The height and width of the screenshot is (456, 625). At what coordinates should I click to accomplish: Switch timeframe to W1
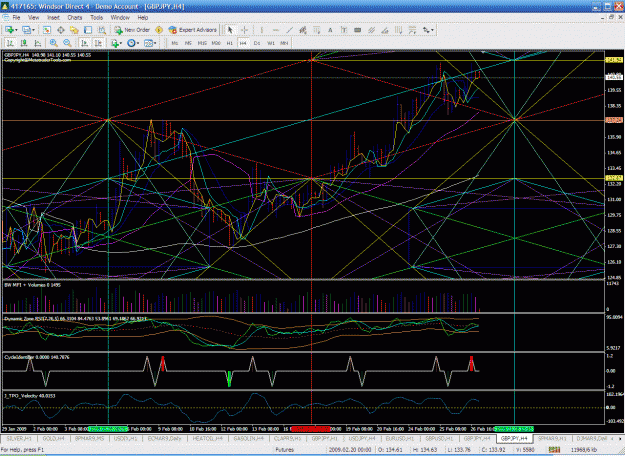tap(271, 43)
